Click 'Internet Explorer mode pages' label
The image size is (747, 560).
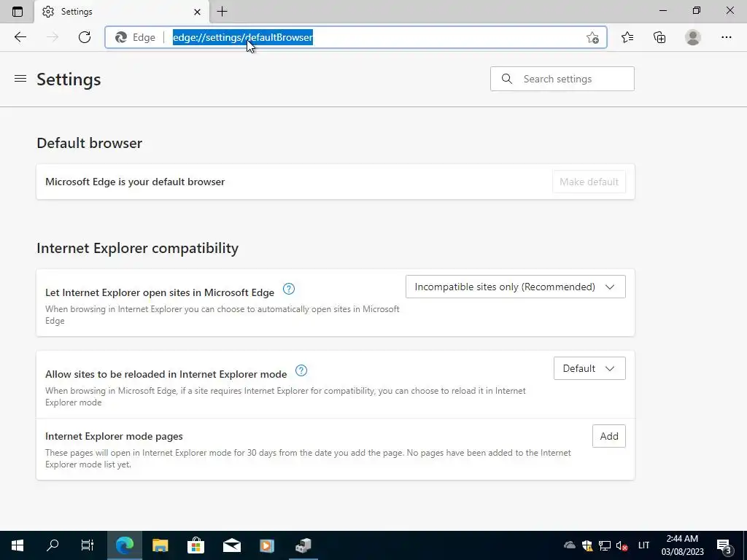click(x=114, y=436)
